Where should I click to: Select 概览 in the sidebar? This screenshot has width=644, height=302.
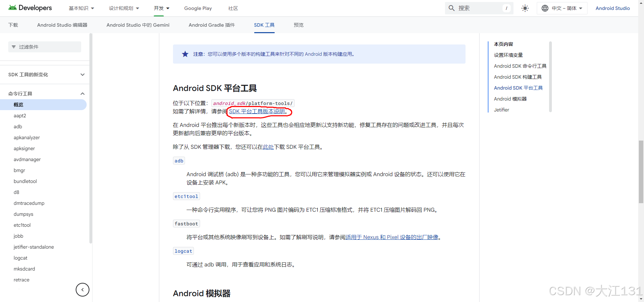click(x=43, y=105)
